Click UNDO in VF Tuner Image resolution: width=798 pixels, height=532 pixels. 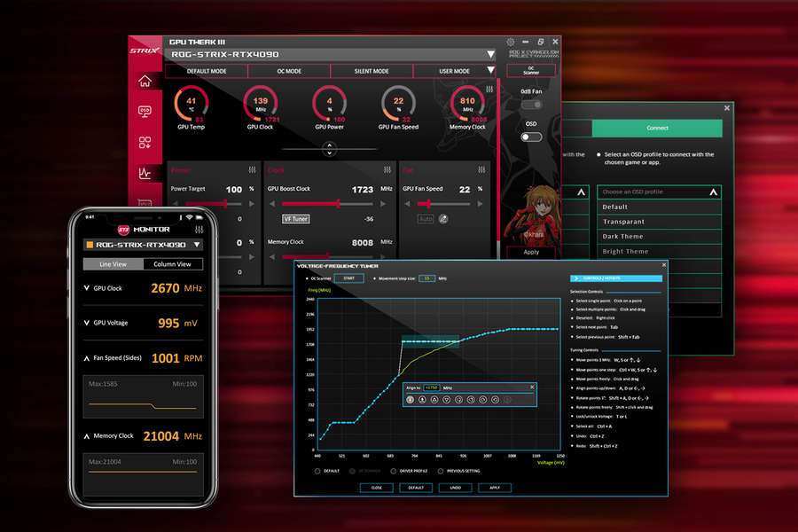click(456, 488)
